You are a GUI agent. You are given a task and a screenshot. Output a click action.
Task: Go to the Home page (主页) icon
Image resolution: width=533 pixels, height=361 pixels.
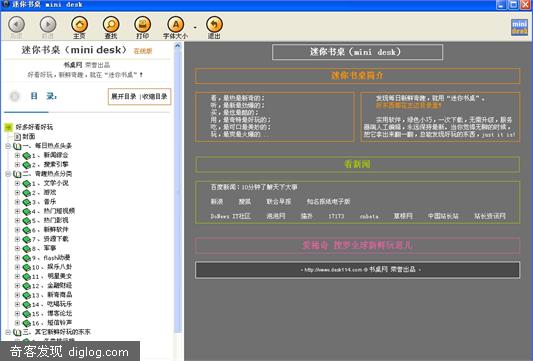[79, 24]
